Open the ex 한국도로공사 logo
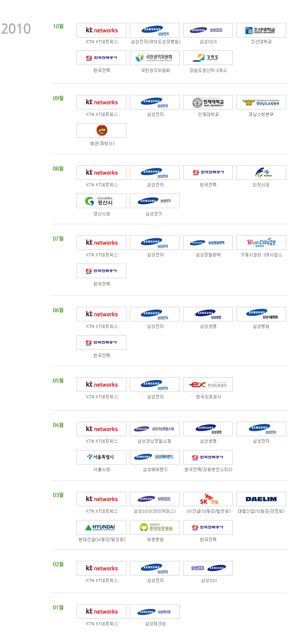The width and height of the screenshot is (288, 644). point(208,385)
